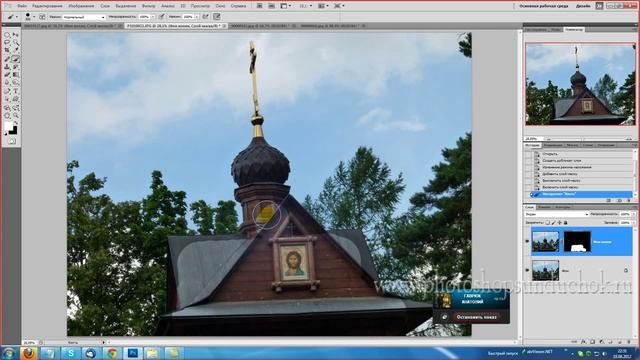Open the Изображение menu
This screenshot has height=360, width=640.
click(x=82, y=6)
